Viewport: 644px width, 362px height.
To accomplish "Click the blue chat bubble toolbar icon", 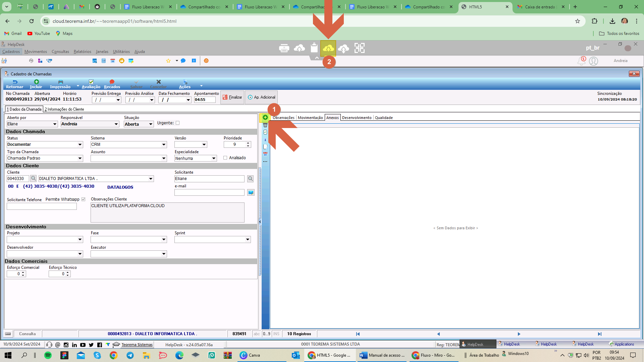I will (x=183, y=61).
